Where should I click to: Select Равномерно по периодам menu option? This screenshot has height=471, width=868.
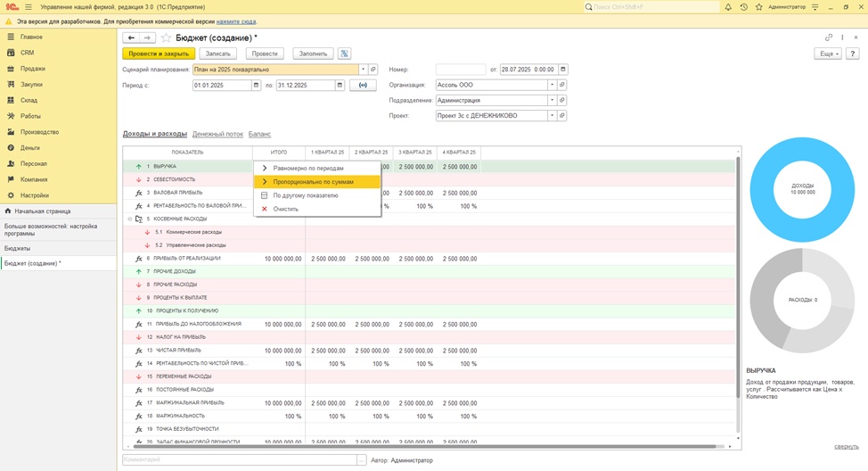click(x=307, y=168)
